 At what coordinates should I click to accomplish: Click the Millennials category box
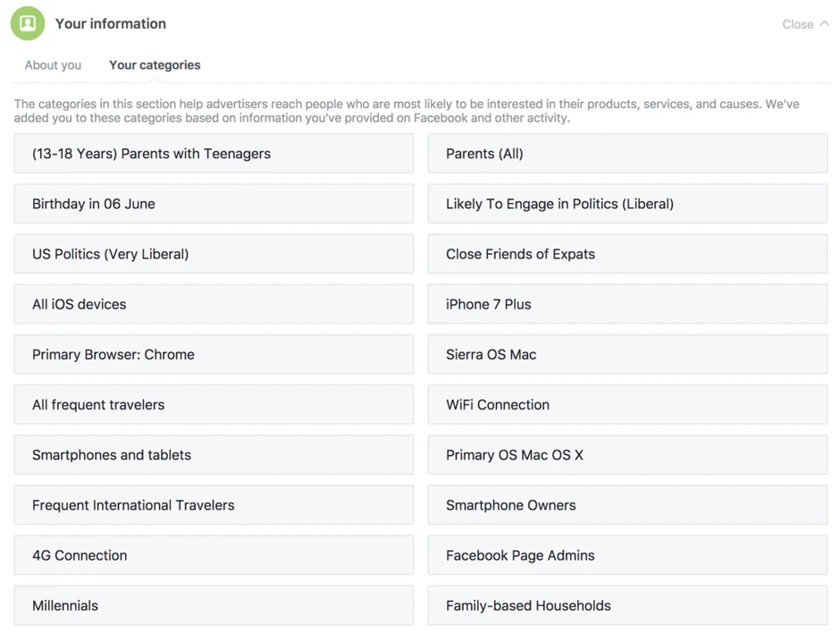pyautogui.click(x=214, y=605)
